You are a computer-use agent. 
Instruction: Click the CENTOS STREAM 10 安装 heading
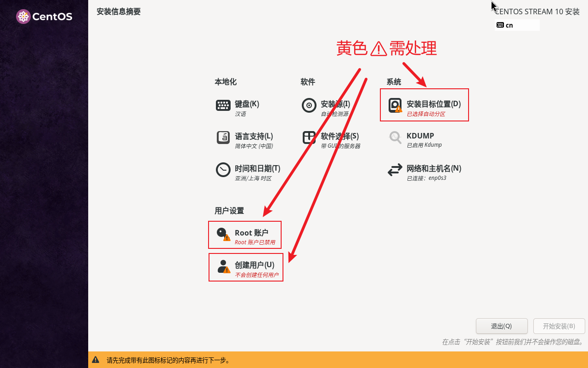pos(537,11)
